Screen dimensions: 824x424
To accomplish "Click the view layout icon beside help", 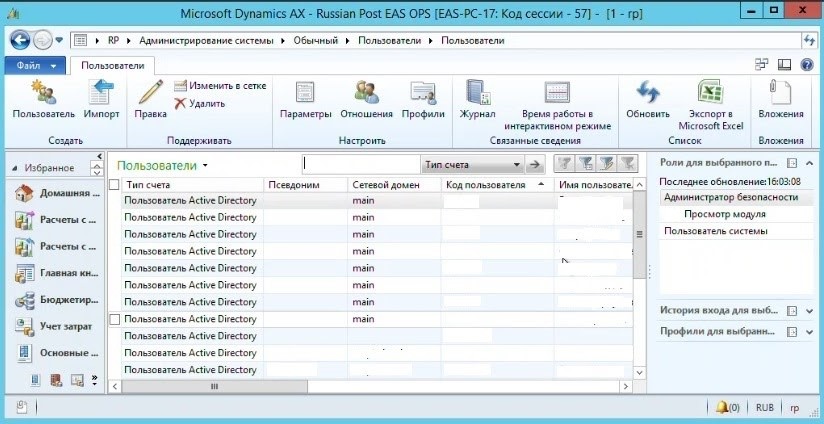I will point(784,65).
